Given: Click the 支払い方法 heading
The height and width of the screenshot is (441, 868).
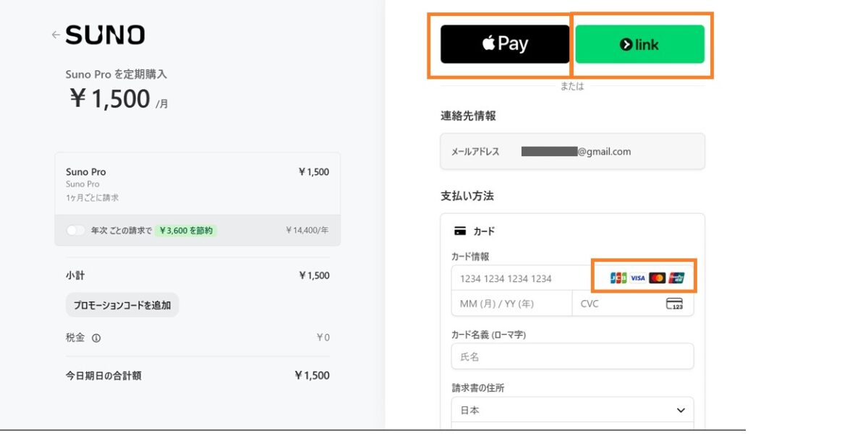Looking at the screenshot, I should pyautogui.click(x=467, y=196).
